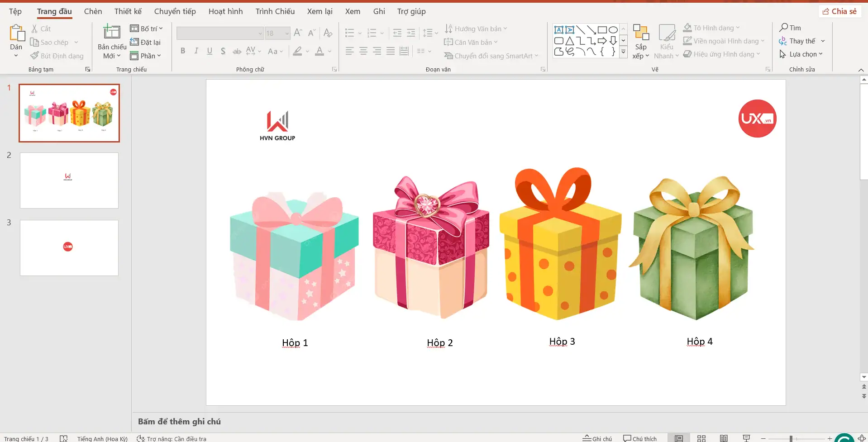Select the Italic formatting icon
Screen dimensions: 868x442
tap(196, 51)
